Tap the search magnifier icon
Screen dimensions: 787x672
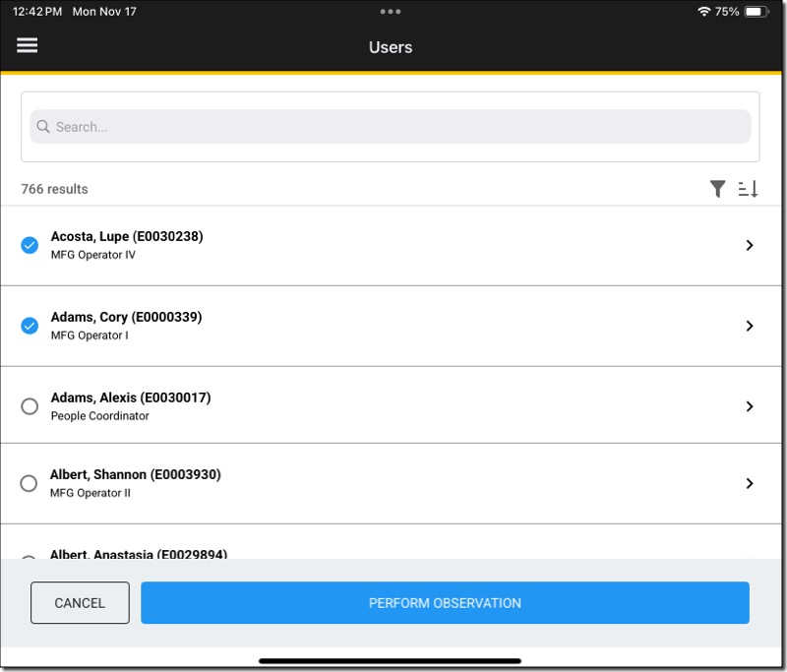(x=43, y=127)
